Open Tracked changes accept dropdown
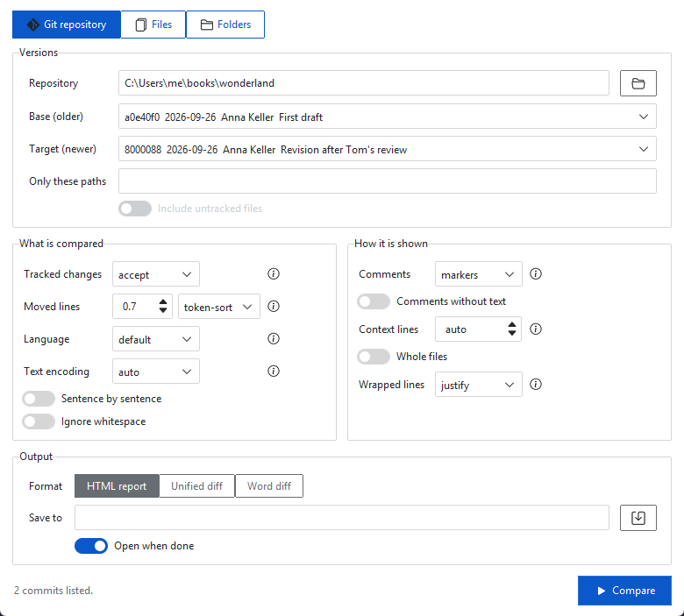 click(x=156, y=273)
